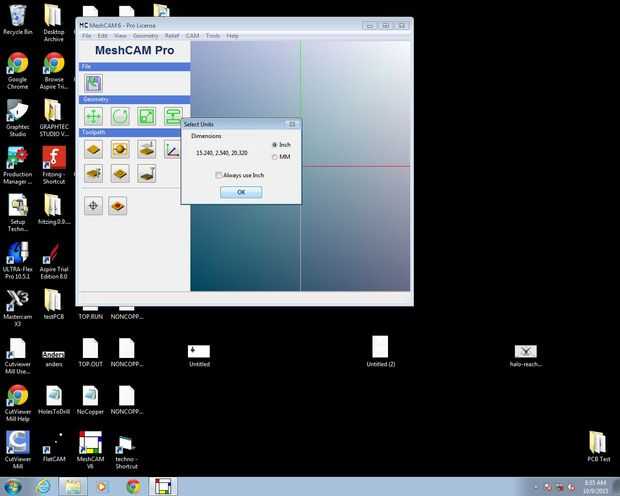Click the second Toolpath icon in the top row
Screen dimensions: 620x496
click(120, 150)
